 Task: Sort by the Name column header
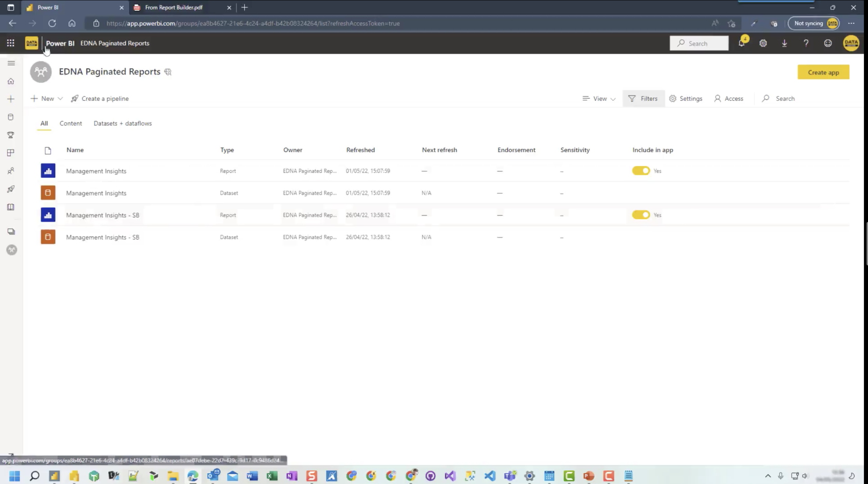pos(75,150)
